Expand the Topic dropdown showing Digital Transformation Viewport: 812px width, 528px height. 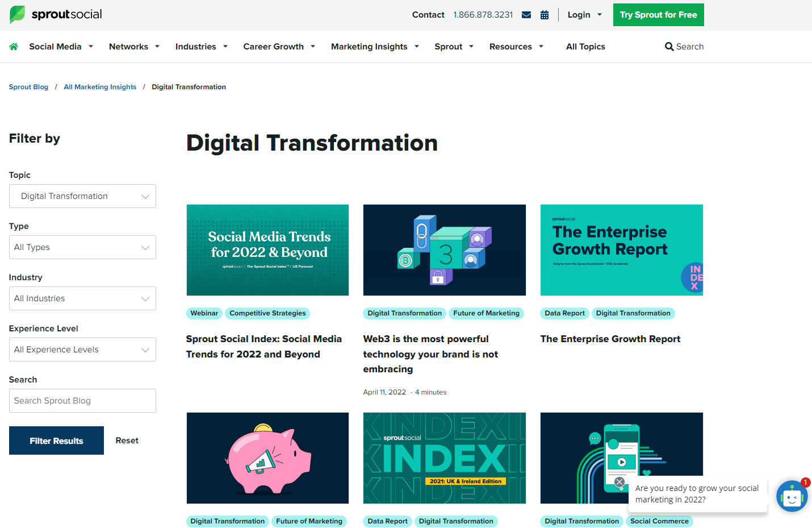pos(82,196)
